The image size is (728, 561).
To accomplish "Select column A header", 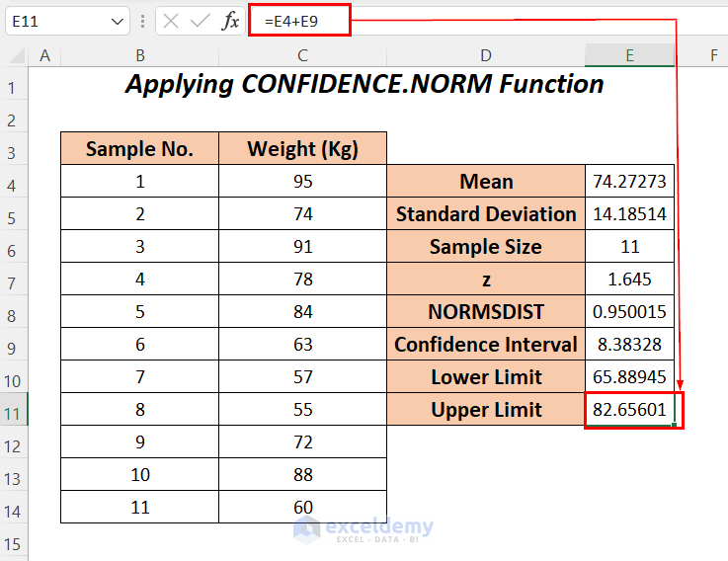I will (44, 55).
